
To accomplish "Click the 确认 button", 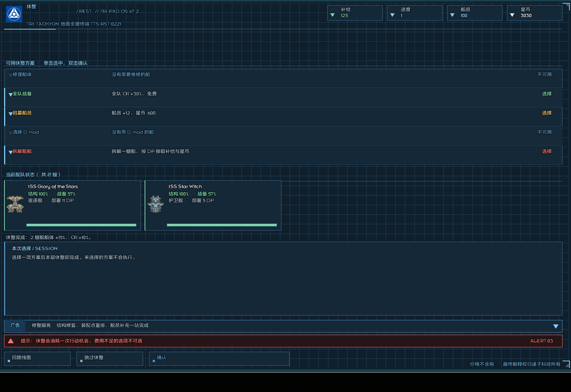I will 219,359.
